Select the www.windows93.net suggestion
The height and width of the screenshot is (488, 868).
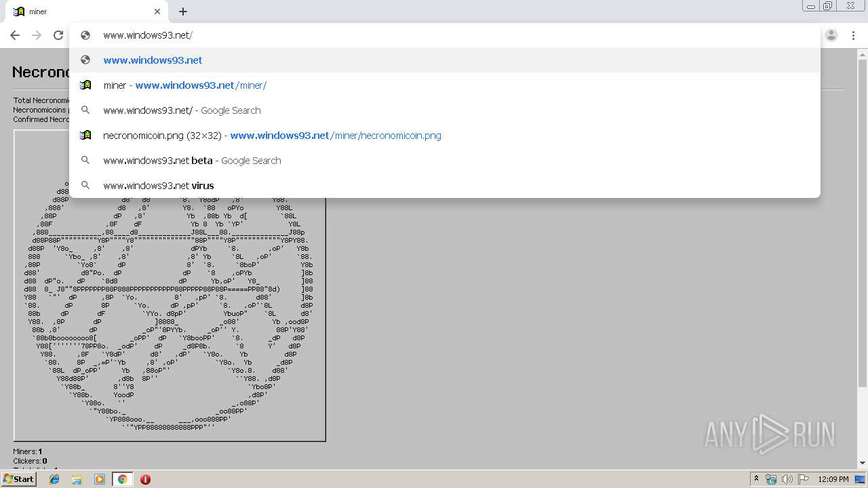tap(444, 60)
